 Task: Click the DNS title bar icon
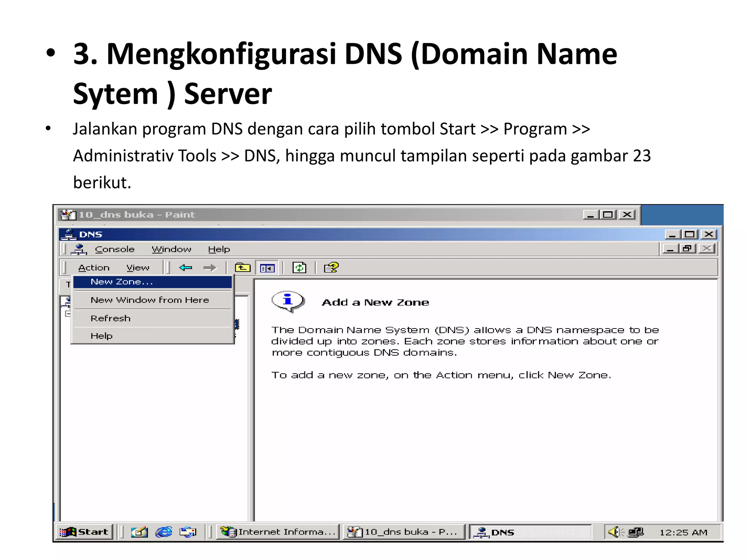(x=69, y=234)
